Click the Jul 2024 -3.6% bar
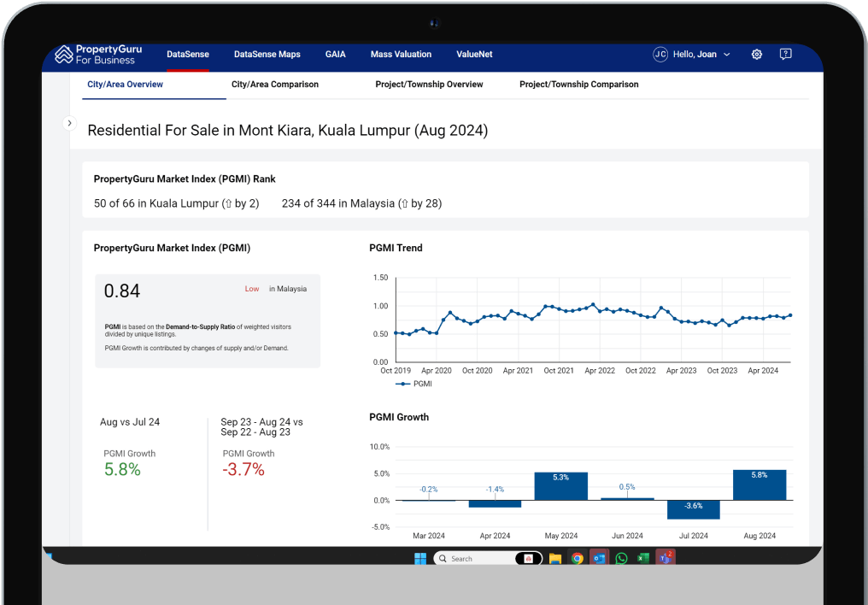868x605 pixels. click(693, 510)
